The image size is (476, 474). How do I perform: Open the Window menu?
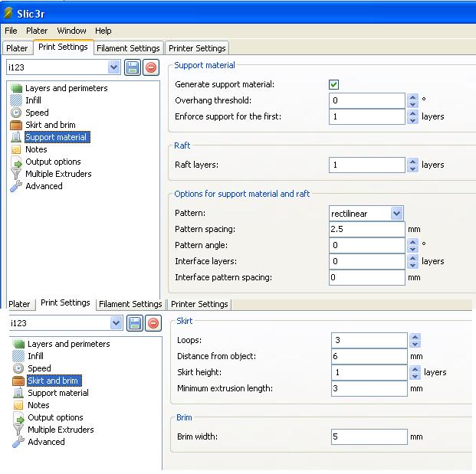pyautogui.click(x=71, y=31)
